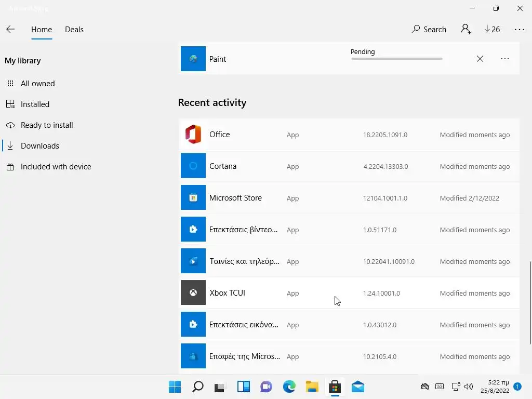Open Teams Chat on taskbar
Viewport: 532px width, 399px height.
pos(266,387)
